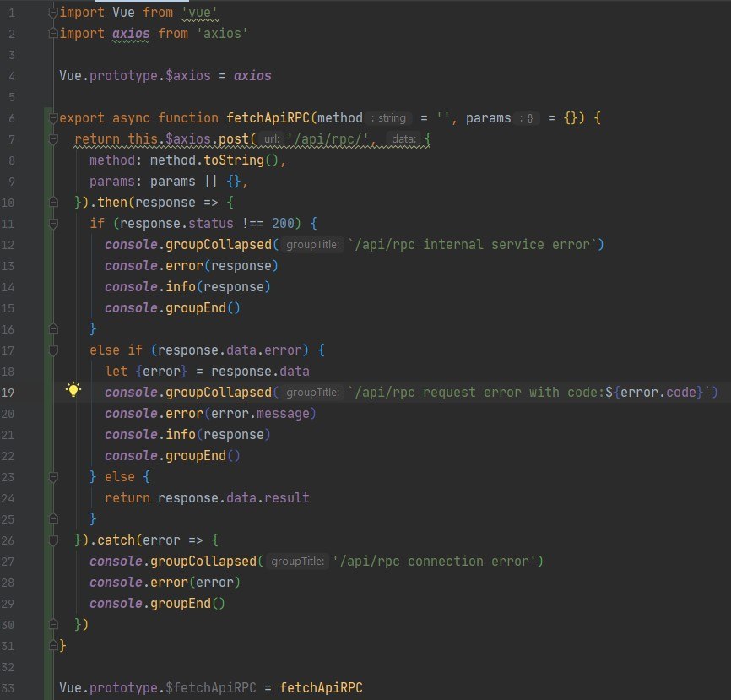Click fold end marker on line 16

tap(54, 329)
